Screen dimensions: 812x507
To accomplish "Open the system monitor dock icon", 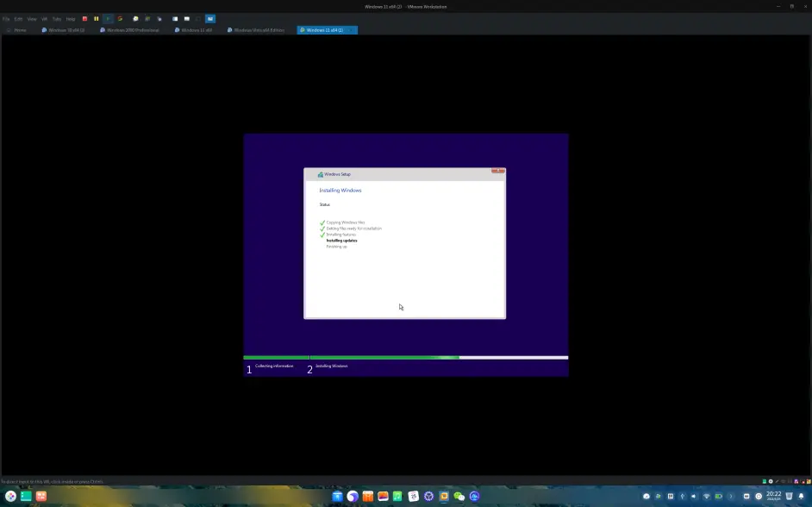I will 474,496.
